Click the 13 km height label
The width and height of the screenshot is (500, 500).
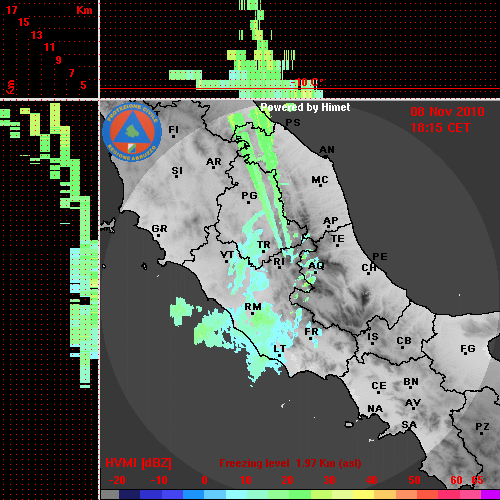pos(37,35)
